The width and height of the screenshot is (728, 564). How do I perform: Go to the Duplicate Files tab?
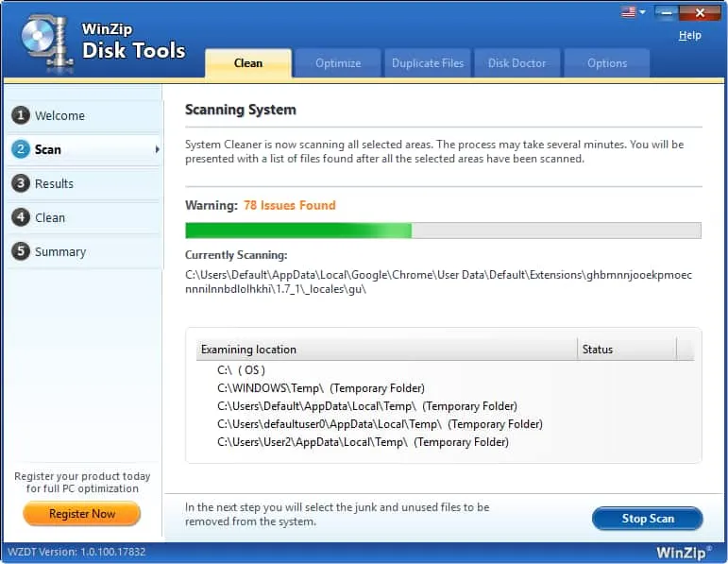[428, 63]
